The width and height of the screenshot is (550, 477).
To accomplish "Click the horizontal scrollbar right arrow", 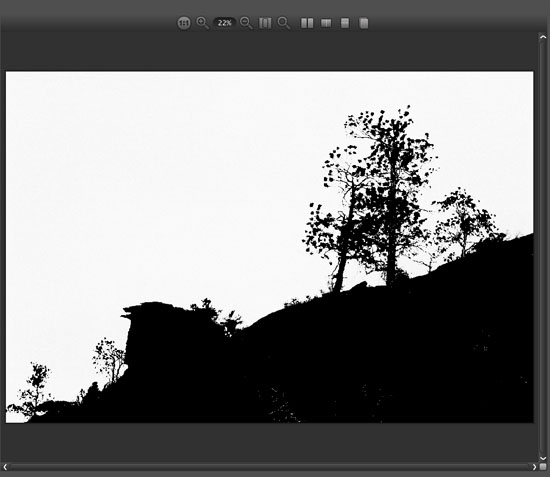I will coord(534,467).
